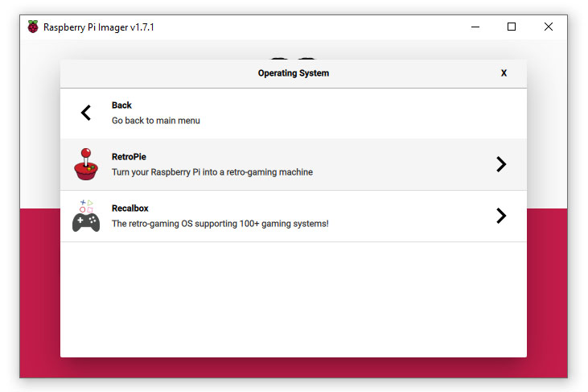Select the Recalbox entry title
The height and width of the screenshot is (392, 588).
click(x=130, y=208)
